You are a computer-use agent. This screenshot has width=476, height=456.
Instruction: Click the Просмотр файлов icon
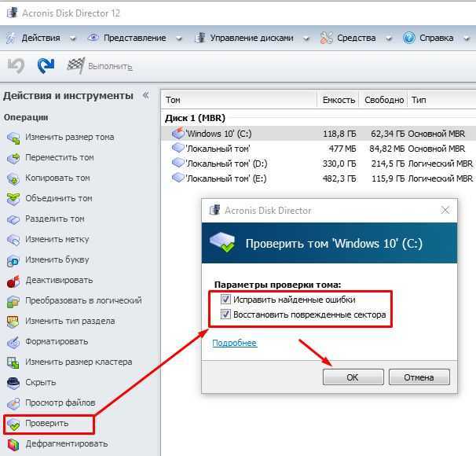(13, 403)
